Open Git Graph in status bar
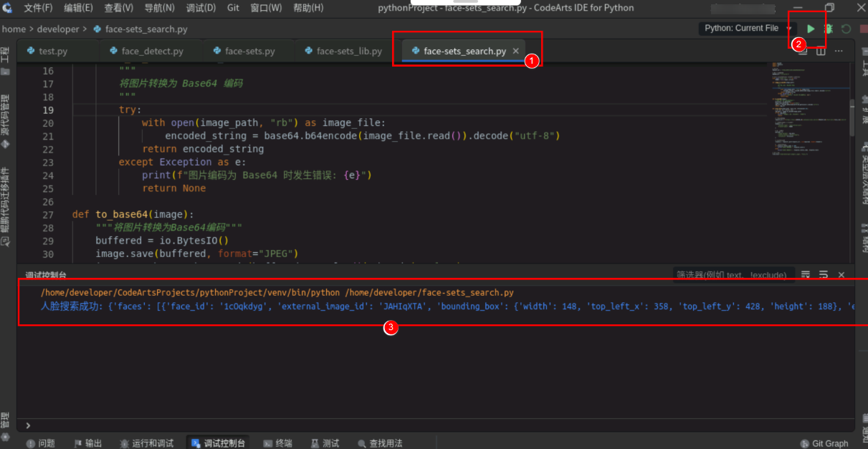This screenshot has width=868, height=449. point(824,443)
